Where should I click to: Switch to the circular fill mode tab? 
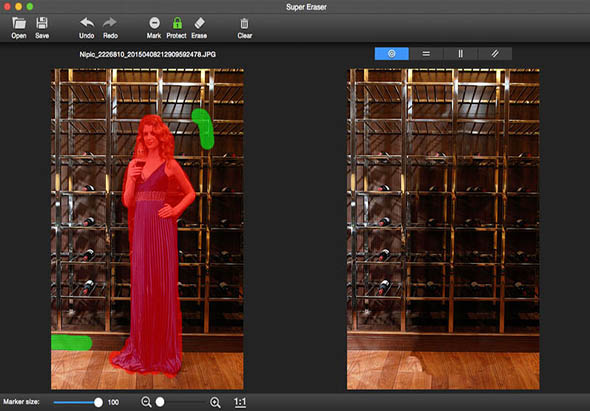click(392, 54)
